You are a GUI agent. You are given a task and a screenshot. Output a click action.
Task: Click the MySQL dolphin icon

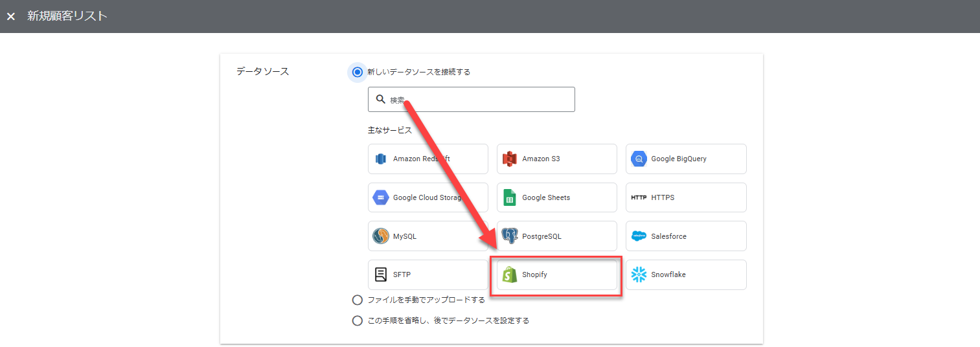point(381,236)
